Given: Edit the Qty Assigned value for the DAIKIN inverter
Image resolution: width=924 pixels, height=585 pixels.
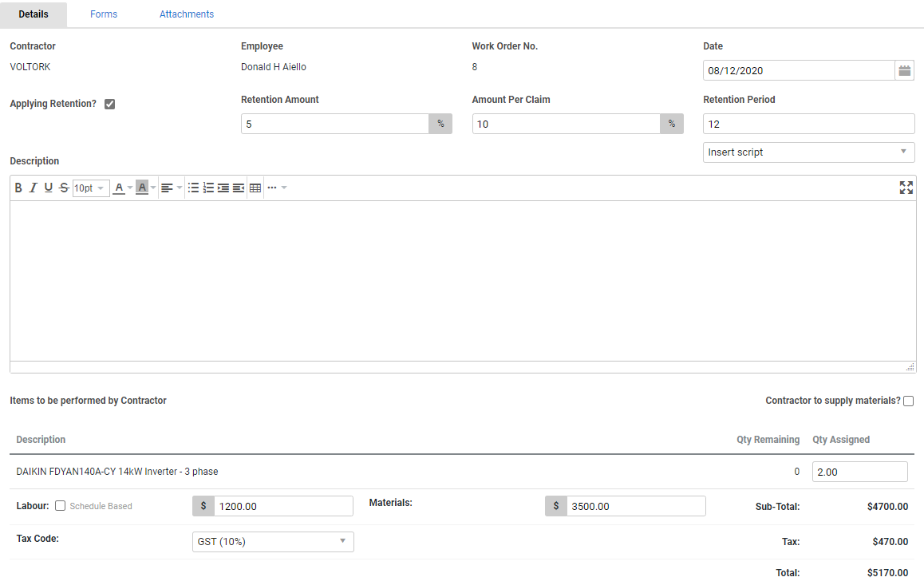Looking at the screenshot, I should [859, 471].
